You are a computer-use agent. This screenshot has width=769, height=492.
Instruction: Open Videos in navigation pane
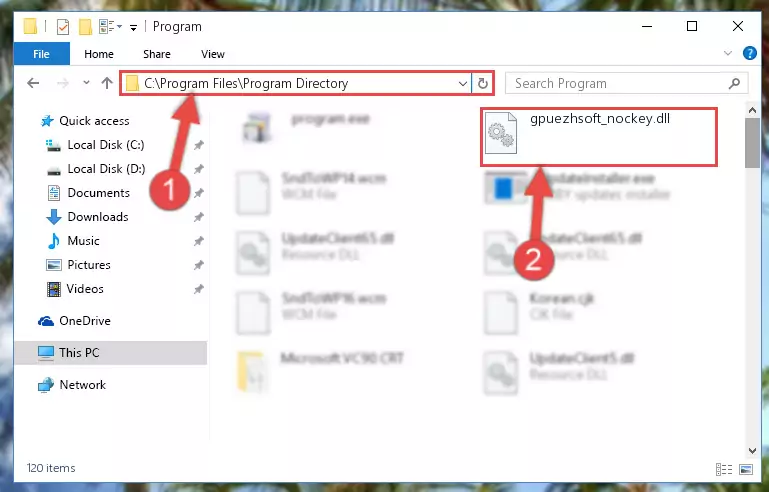(85, 289)
